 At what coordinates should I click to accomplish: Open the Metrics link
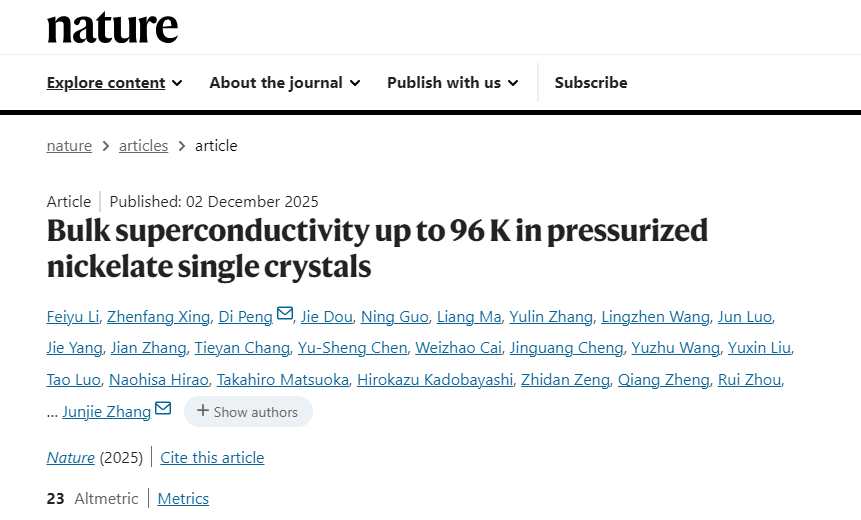pyautogui.click(x=183, y=498)
